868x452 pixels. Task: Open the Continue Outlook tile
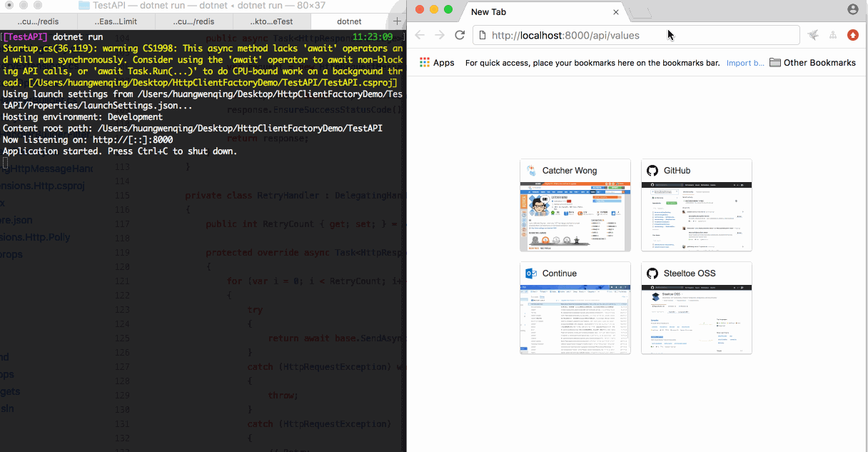(575, 308)
